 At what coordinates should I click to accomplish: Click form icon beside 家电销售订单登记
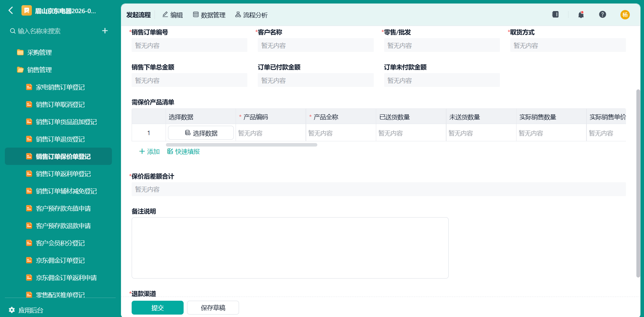29,87
